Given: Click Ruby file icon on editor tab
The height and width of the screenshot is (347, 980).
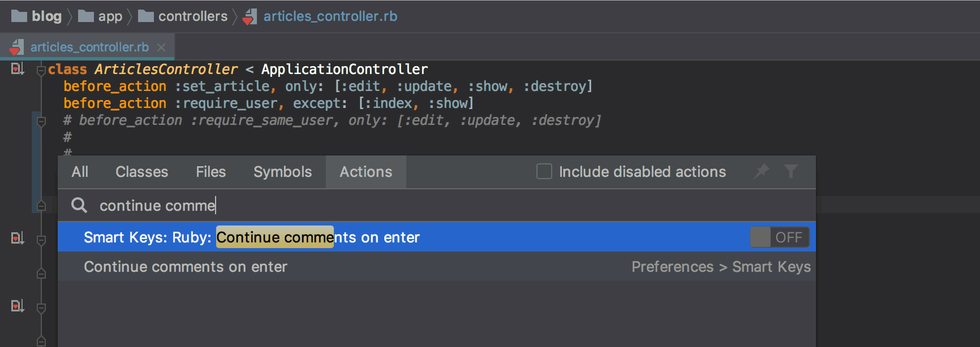Looking at the screenshot, I should coord(16,47).
